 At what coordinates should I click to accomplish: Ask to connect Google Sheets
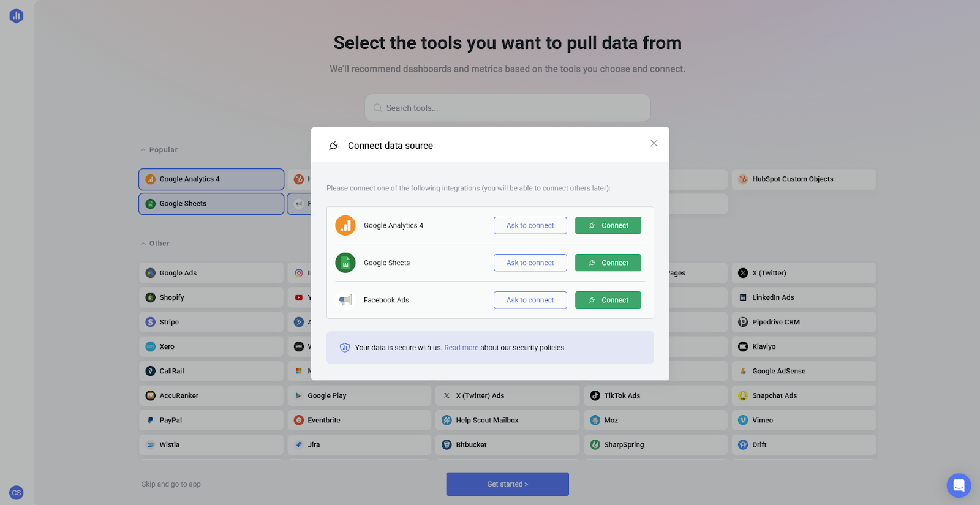point(530,263)
